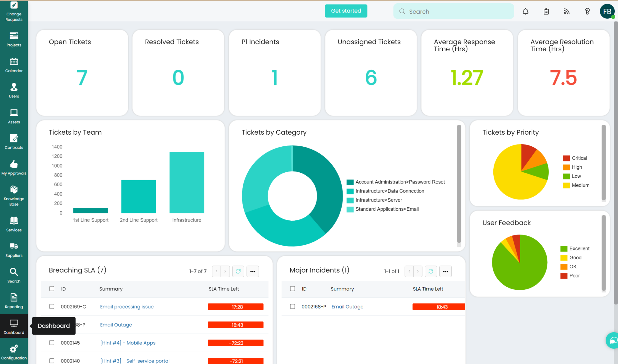This screenshot has width=618, height=364.
Task: Toggle checkbox for ticket 0002169-C
Action: (x=52, y=306)
